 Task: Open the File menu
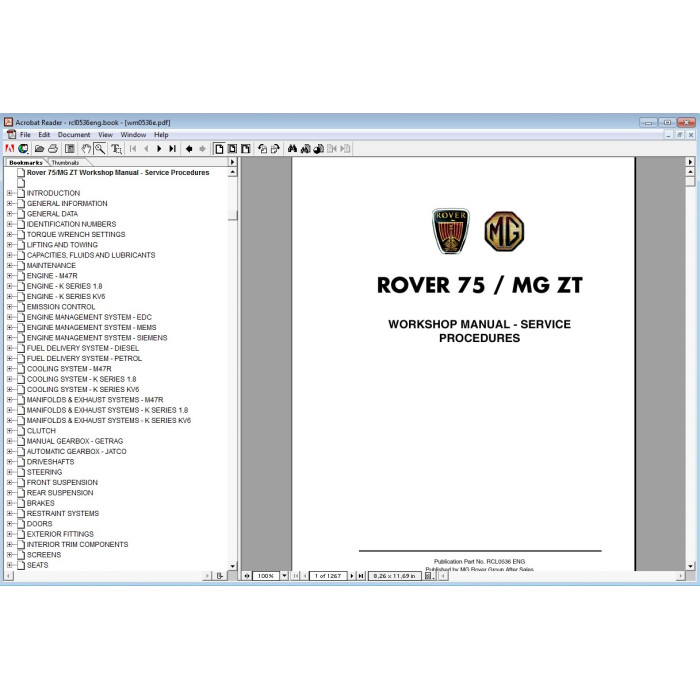click(25, 134)
